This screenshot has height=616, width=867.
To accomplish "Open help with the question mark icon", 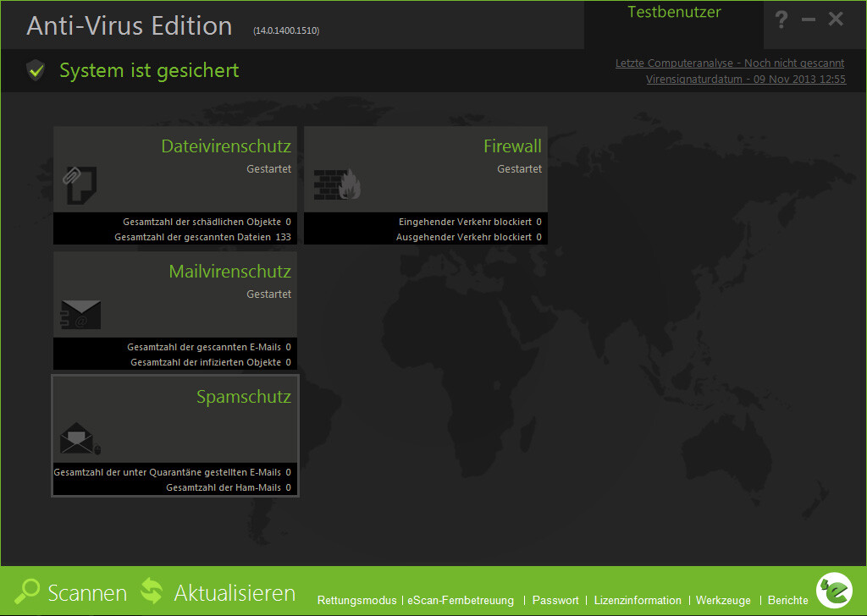I will tap(781, 20).
